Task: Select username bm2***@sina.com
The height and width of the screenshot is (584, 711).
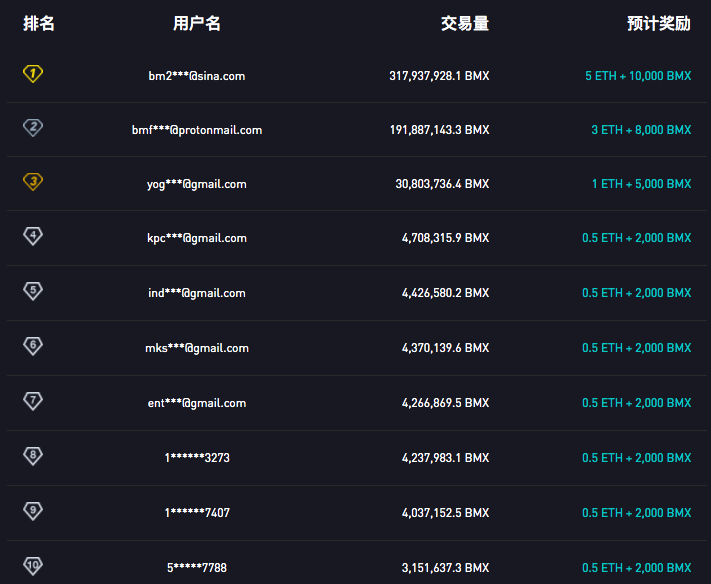Action: 197,76
